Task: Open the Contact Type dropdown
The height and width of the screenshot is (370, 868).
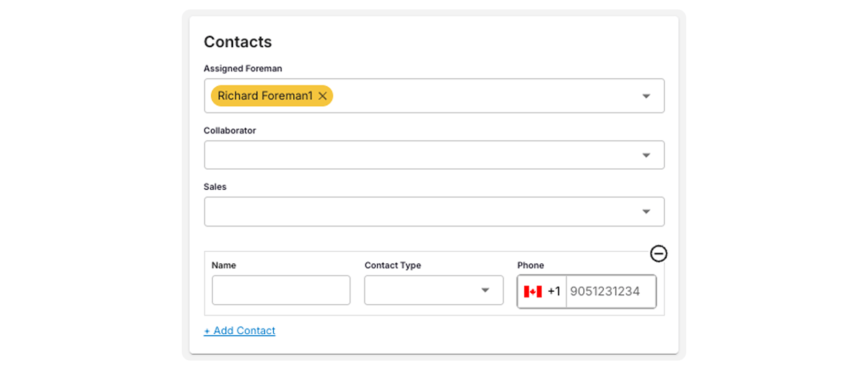Action: (x=433, y=290)
